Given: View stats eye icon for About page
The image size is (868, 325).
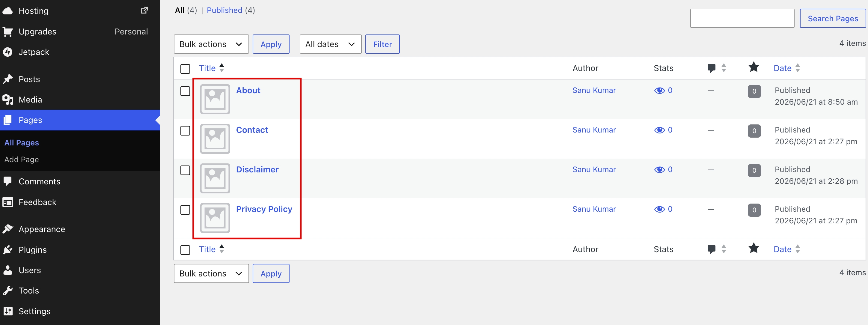Looking at the screenshot, I should (x=659, y=90).
